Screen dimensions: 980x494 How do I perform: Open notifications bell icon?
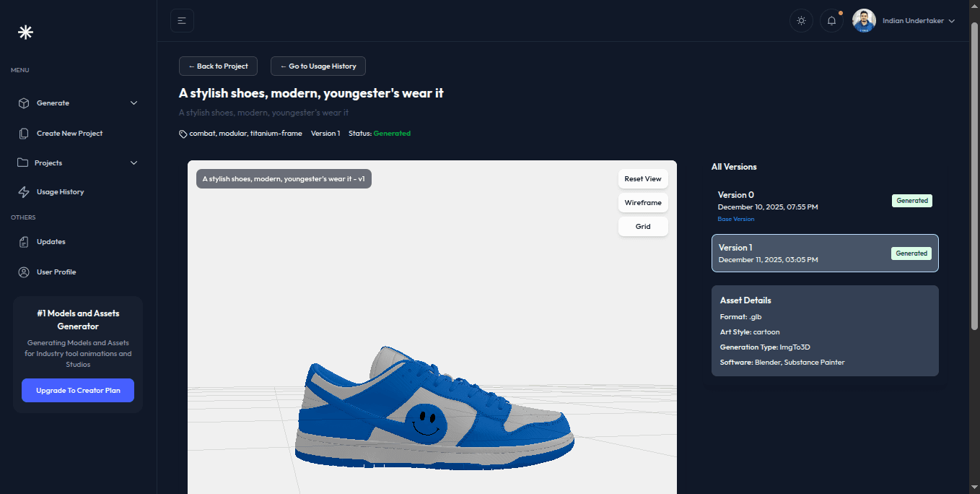tap(831, 21)
